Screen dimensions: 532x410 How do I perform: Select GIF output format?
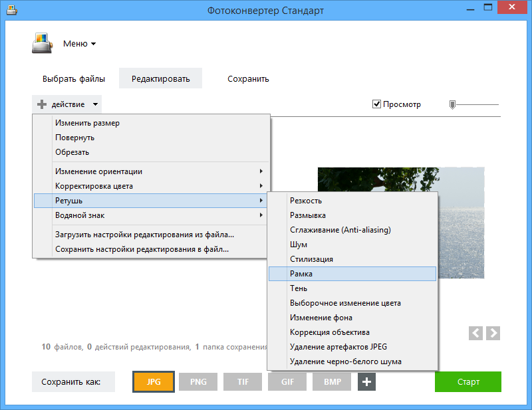[x=287, y=382]
